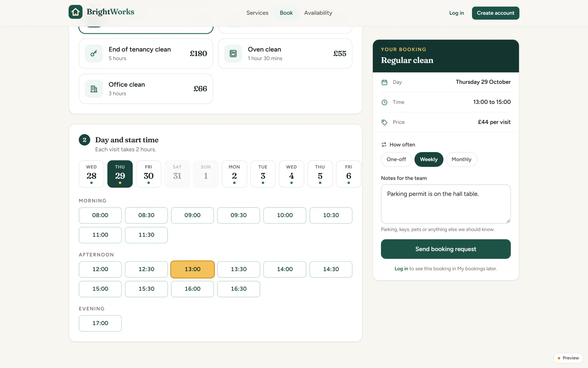Image resolution: width=588 pixels, height=368 pixels.
Task: Select Thu 29 in the day picker
Action: click(x=120, y=174)
